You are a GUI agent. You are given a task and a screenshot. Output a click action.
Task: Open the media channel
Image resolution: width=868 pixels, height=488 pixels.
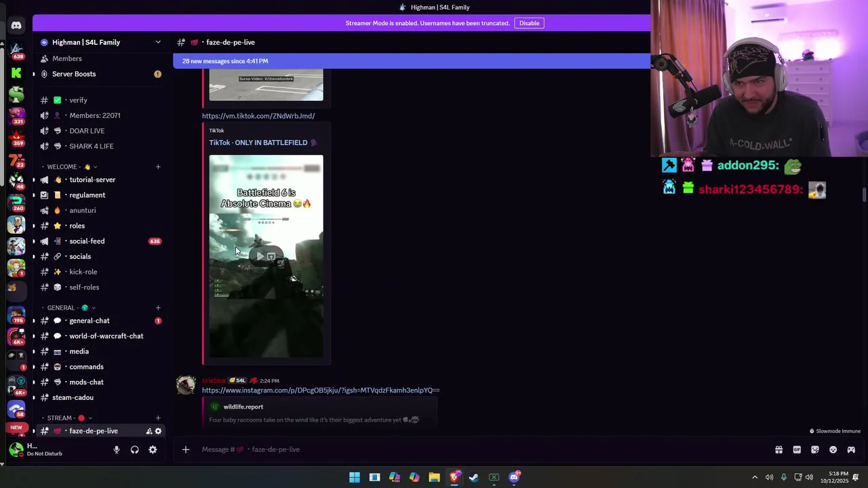[x=100, y=351]
